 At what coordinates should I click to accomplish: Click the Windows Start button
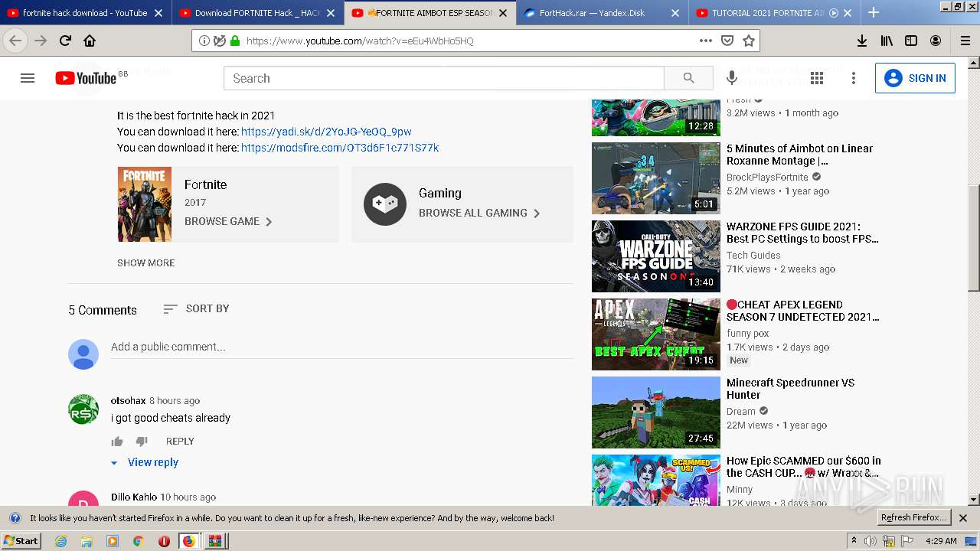click(x=21, y=541)
